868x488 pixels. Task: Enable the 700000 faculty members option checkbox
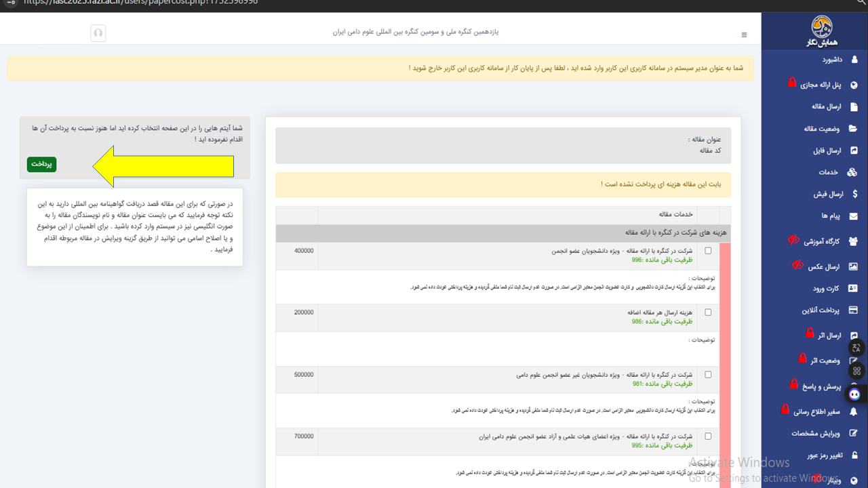pos(708,436)
